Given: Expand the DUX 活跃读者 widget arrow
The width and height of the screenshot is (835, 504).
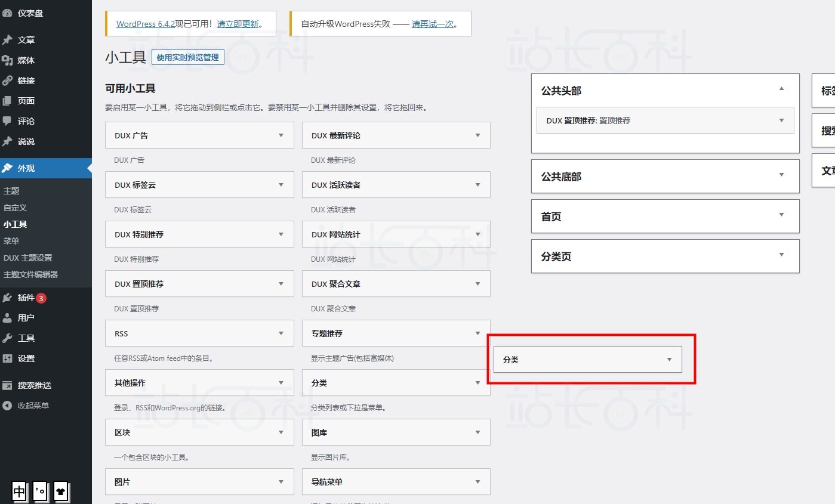Looking at the screenshot, I should [x=477, y=185].
